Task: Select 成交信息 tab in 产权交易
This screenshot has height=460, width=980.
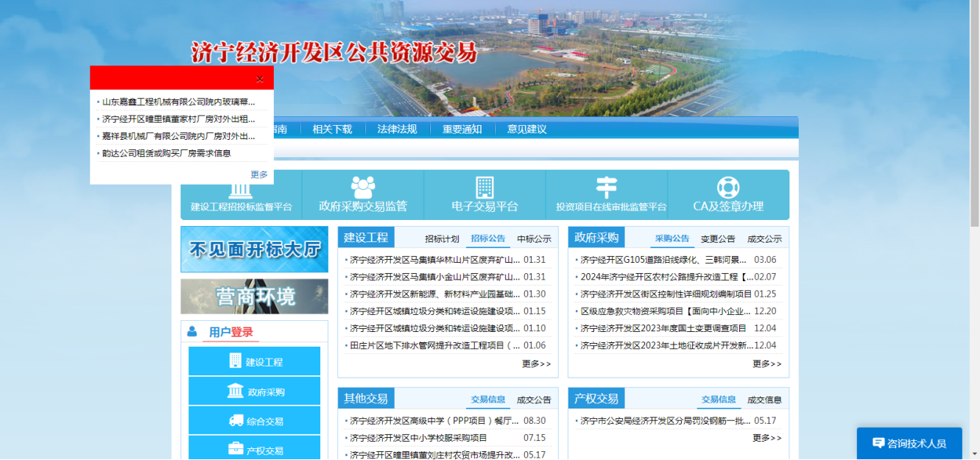Action: pos(764,400)
